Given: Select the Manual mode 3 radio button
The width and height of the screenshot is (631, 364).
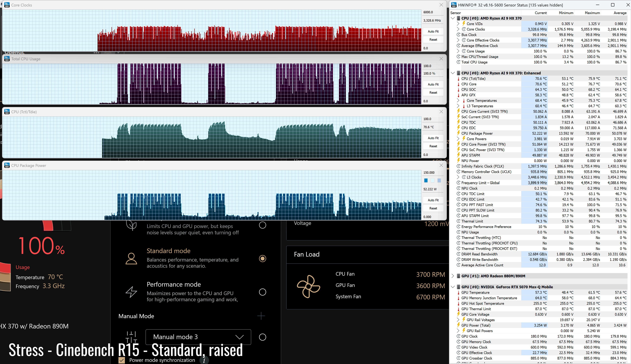Looking at the screenshot, I should 262,337.
